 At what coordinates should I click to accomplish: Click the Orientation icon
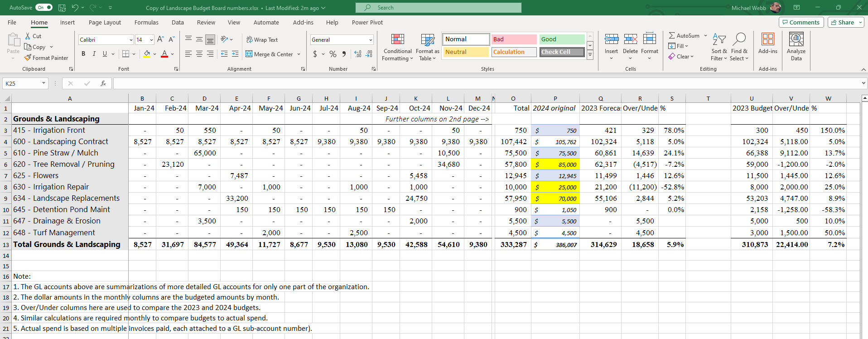point(224,40)
